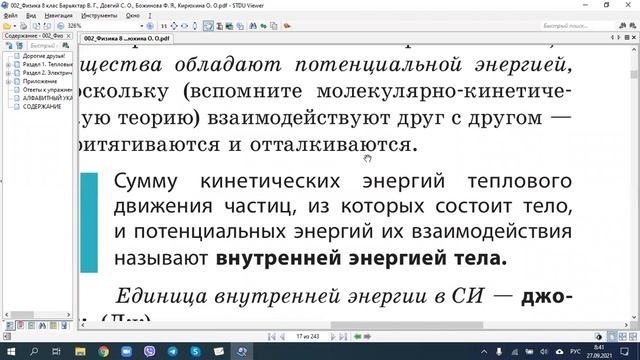Click the actual size 1:1 icon
The height and width of the screenshot is (360, 640).
(x=164, y=26)
